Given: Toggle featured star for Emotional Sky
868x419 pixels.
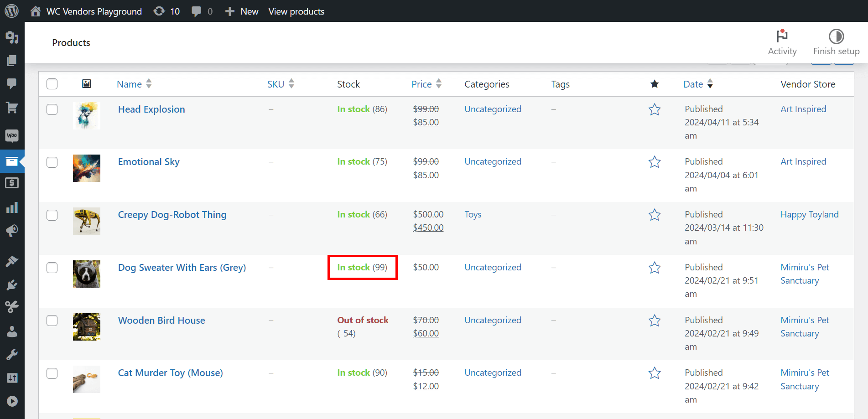Looking at the screenshot, I should coord(655,162).
